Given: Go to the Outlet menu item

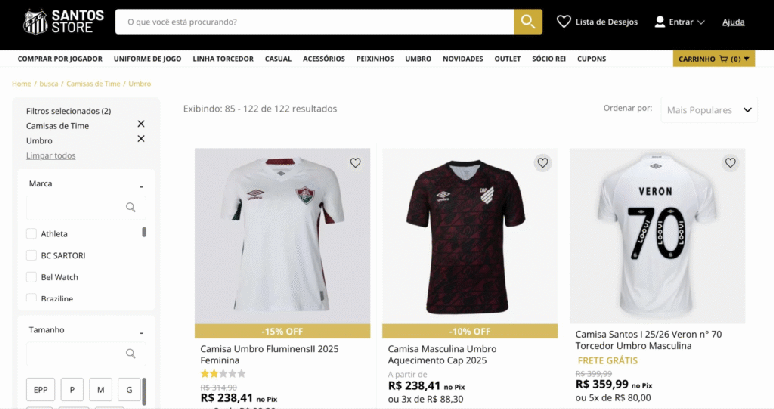Looking at the screenshot, I should (507, 59).
